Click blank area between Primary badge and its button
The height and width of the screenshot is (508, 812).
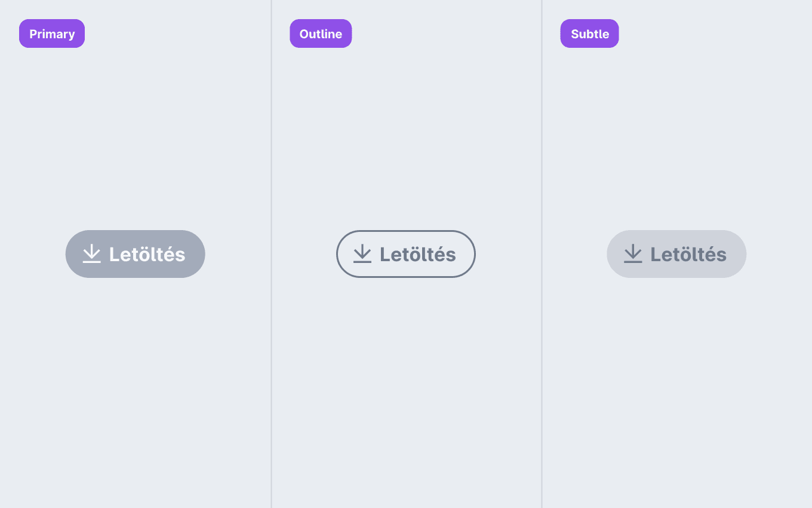(x=136, y=137)
